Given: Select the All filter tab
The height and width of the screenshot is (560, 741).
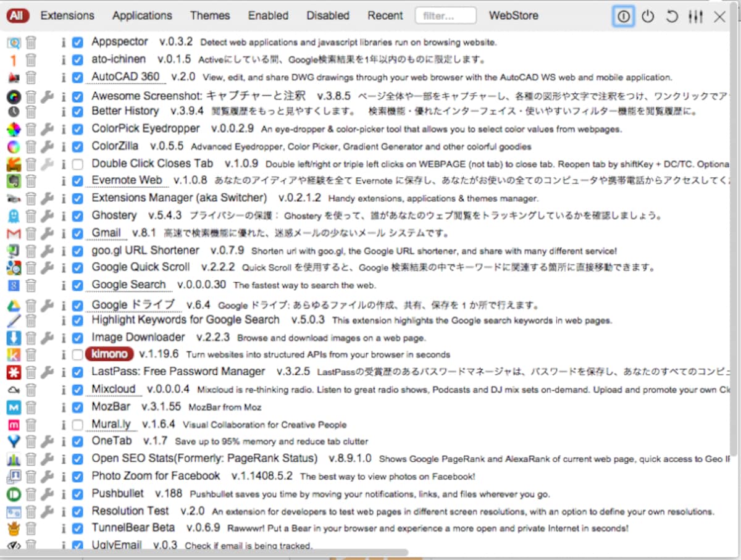Looking at the screenshot, I should tap(18, 16).
